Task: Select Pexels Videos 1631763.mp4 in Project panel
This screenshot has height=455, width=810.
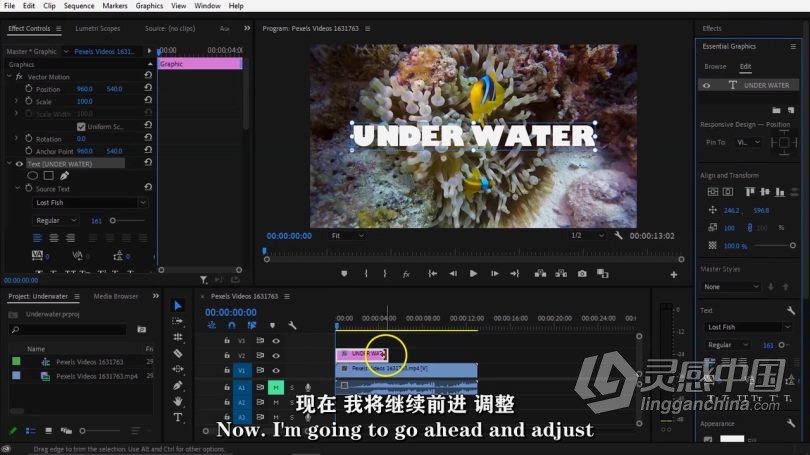Action: [x=97, y=376]
